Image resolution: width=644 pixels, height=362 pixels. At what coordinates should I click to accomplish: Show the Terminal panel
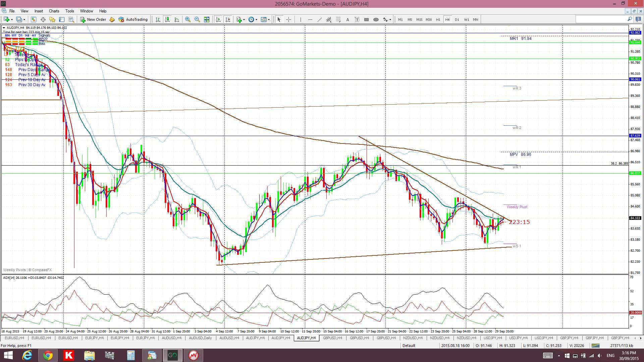tap(62, 19)
